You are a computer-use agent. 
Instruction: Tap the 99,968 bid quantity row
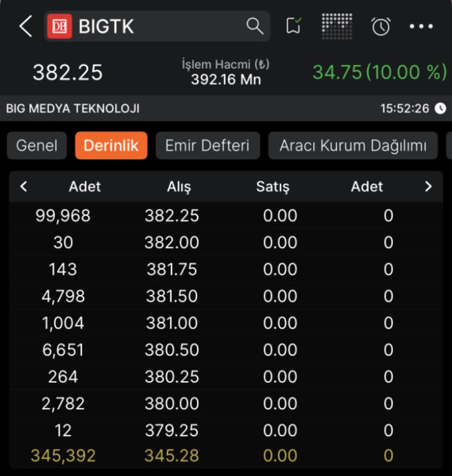(63, 216)
